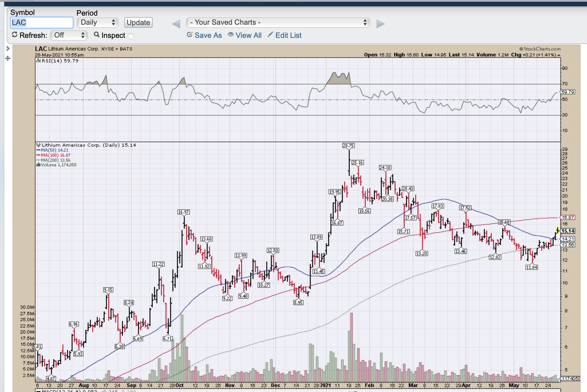
Task: Click the StockCharts.com label on chart
Action: [540, 49]
